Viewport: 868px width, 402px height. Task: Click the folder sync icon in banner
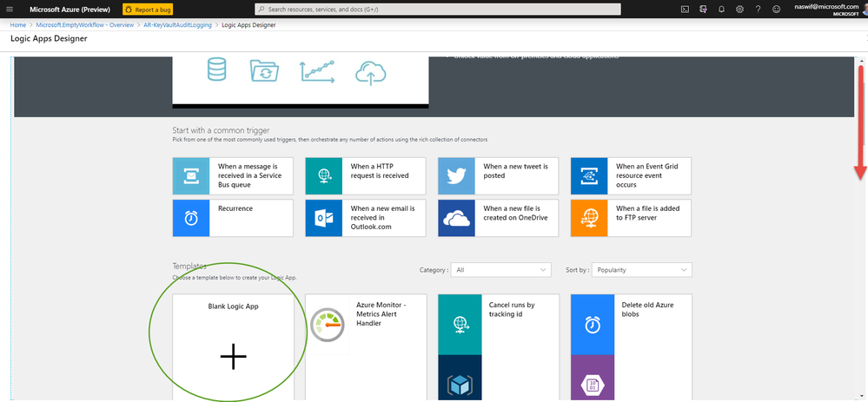coord(264,71)
